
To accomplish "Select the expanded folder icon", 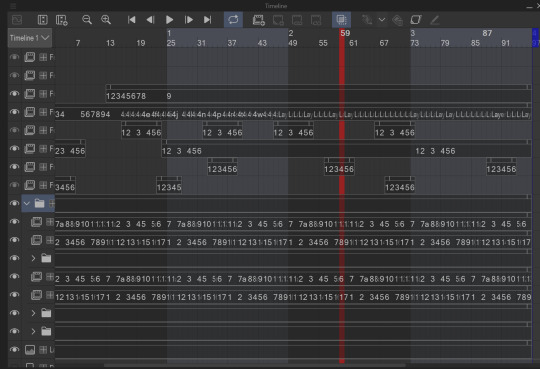I will point(39,203).
